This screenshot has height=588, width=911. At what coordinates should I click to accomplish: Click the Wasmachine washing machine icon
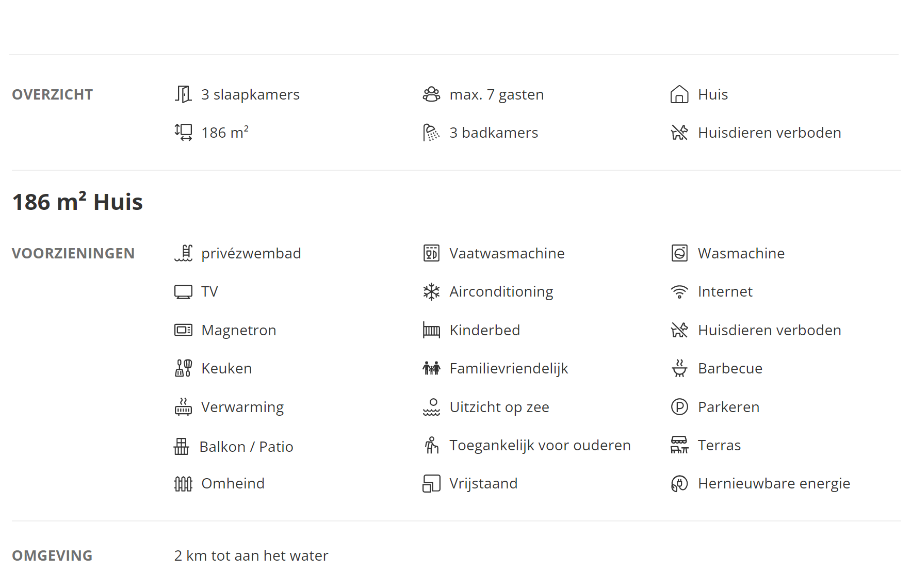point(679,253)
